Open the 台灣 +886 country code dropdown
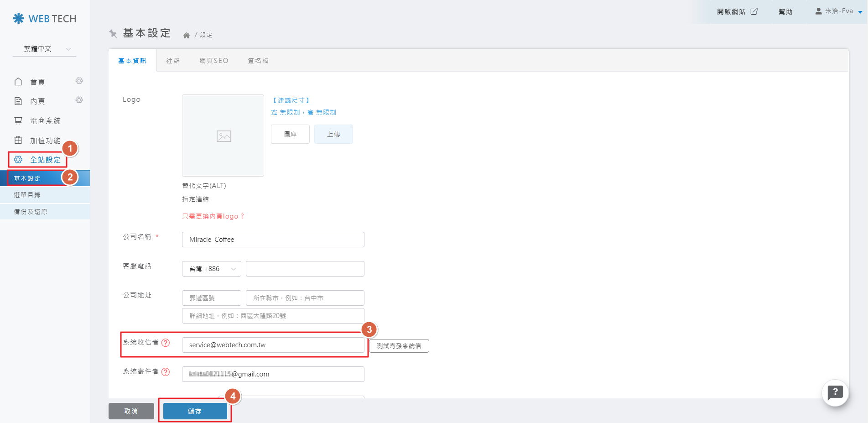 pyautogui.click(x=211, y=269)
